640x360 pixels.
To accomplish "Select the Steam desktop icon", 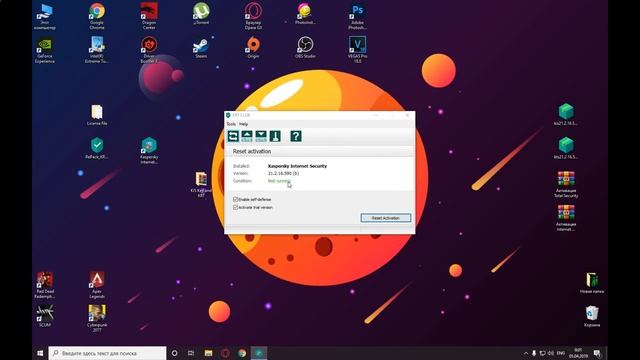I will [x=201, y=48].
